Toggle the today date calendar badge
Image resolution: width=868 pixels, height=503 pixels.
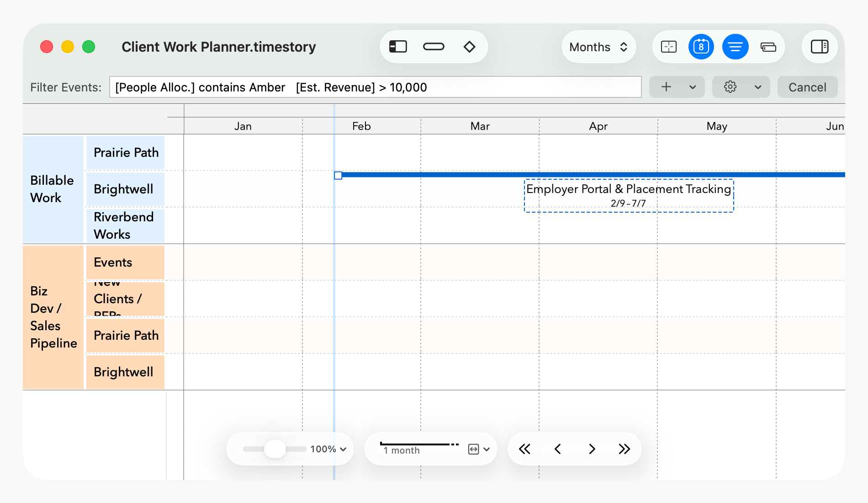pos(701,46)
